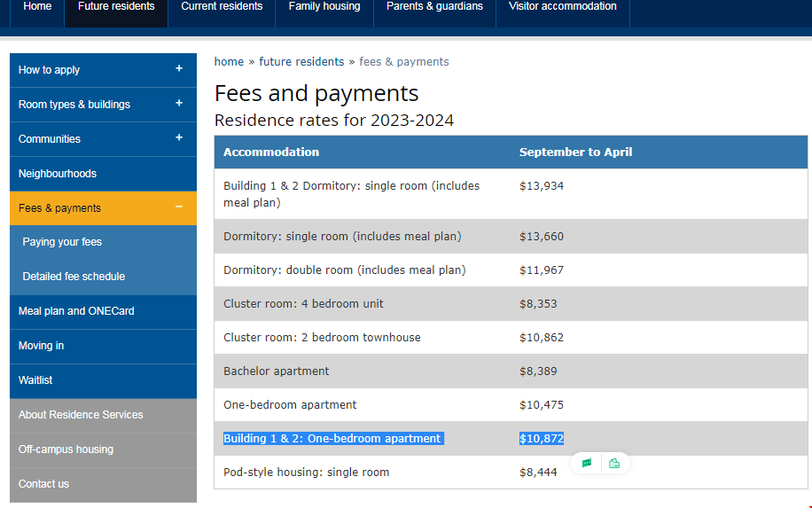Open the Neighbourhoods sidebar item
The height and width of the screenshot is (508, 812).
(58, 174)
